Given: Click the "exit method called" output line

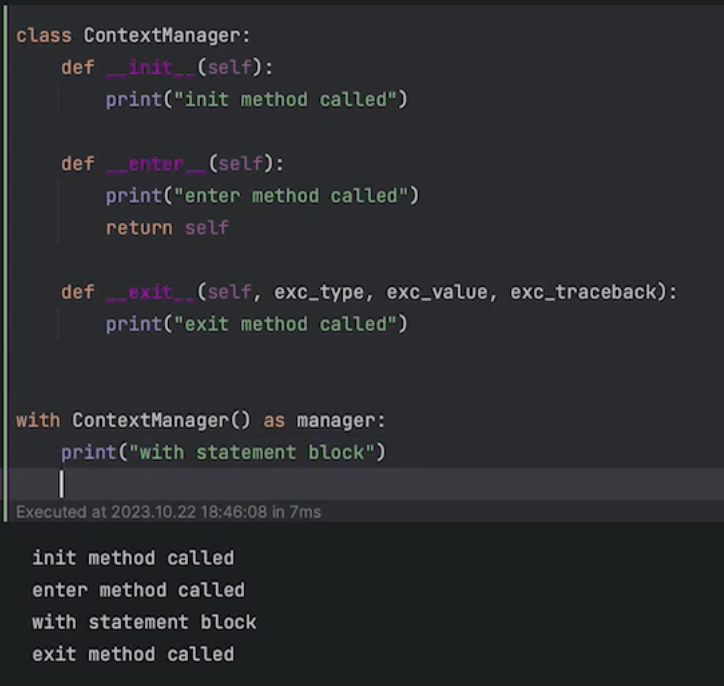Looking at the screenshot, I should [133, 654].
